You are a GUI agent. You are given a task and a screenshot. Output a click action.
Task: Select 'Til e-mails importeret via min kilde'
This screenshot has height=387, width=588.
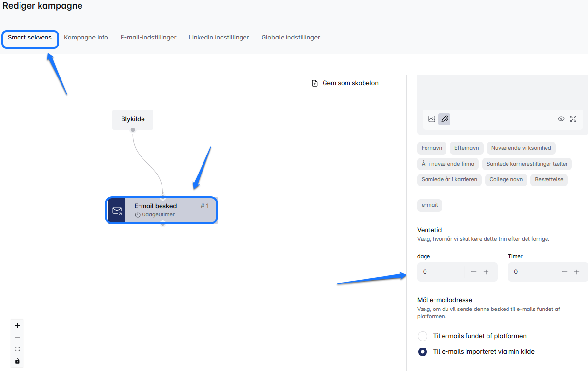pyautogui.click(x=423, y=352)
